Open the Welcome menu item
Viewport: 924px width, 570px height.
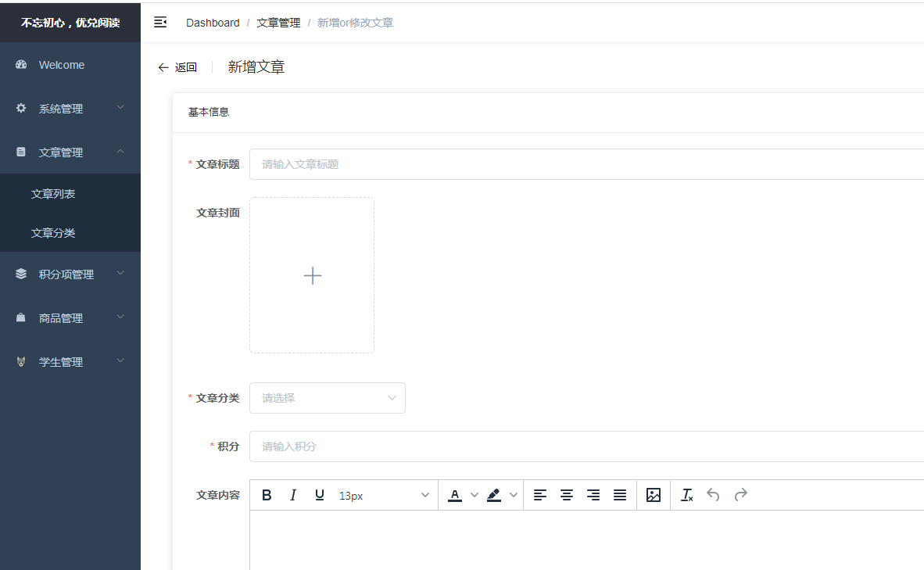[70, 65]
